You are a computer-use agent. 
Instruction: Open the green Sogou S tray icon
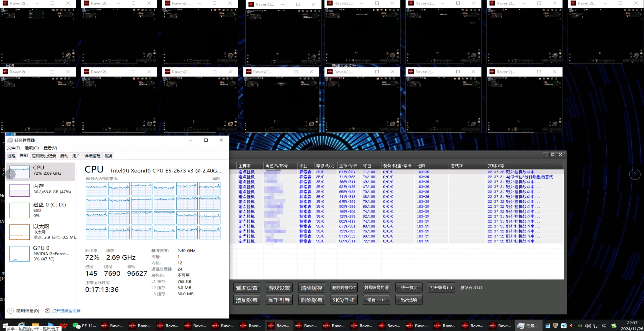pyautogui.click(x=613, y=326)
